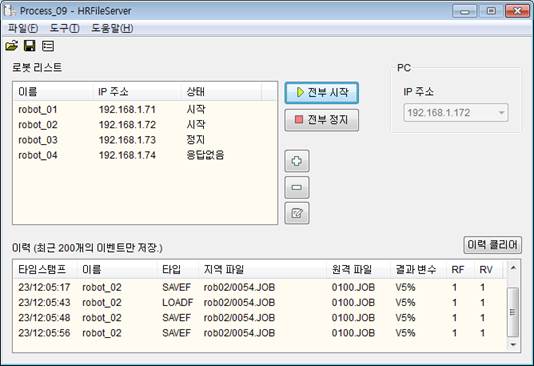Viewport: 534px width, 366px height.
Task: Click the history scrollbar thumb
Action: click(513, 312)
